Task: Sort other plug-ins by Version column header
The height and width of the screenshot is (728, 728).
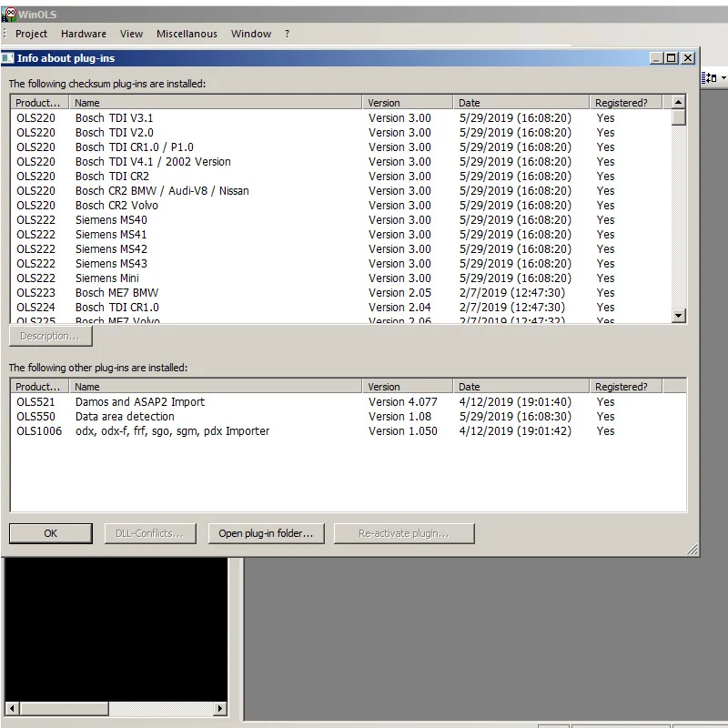Action: click(x=408, y=386)
